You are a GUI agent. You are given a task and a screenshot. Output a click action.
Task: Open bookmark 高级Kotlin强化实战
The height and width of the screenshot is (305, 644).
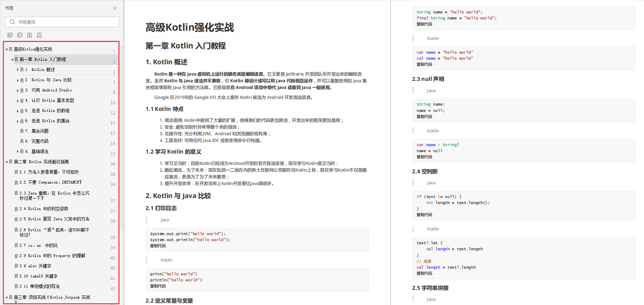[x=33, y=49]
